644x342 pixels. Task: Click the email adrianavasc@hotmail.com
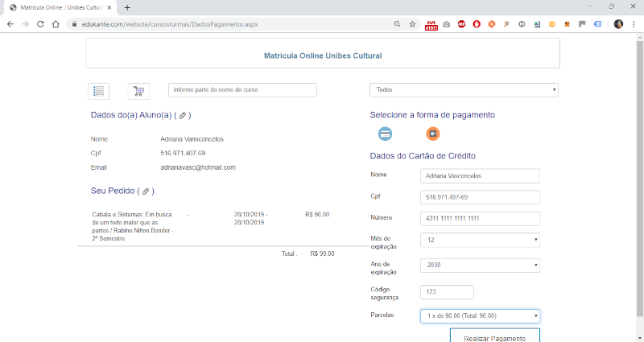click(198, 167)
